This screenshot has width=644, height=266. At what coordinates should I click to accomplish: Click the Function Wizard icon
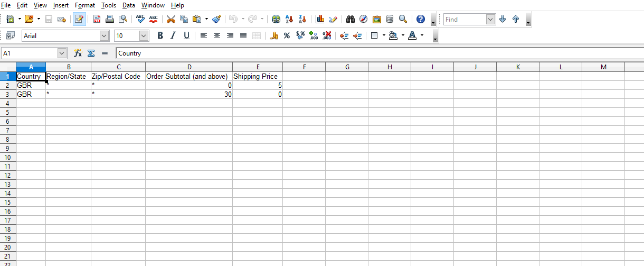[78, 53]
